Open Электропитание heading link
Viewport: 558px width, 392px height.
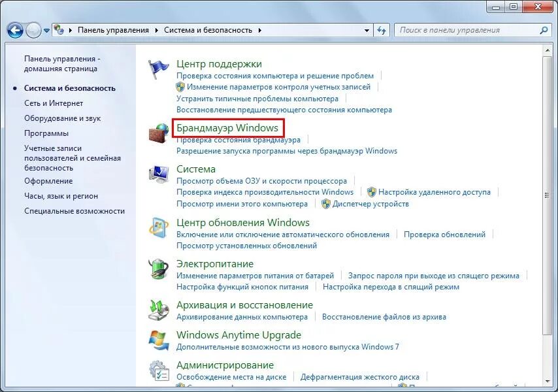click(x=215, y=264)
